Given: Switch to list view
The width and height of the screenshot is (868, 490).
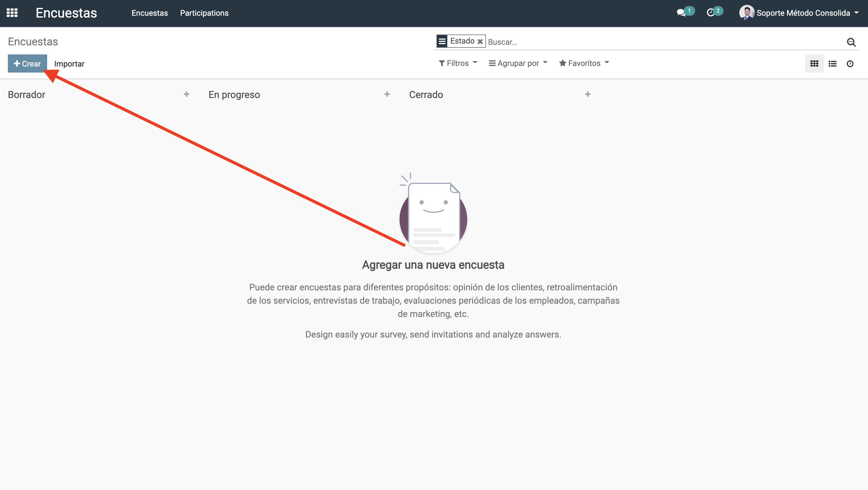Looking at the screenshot, I should pos(832,64).
